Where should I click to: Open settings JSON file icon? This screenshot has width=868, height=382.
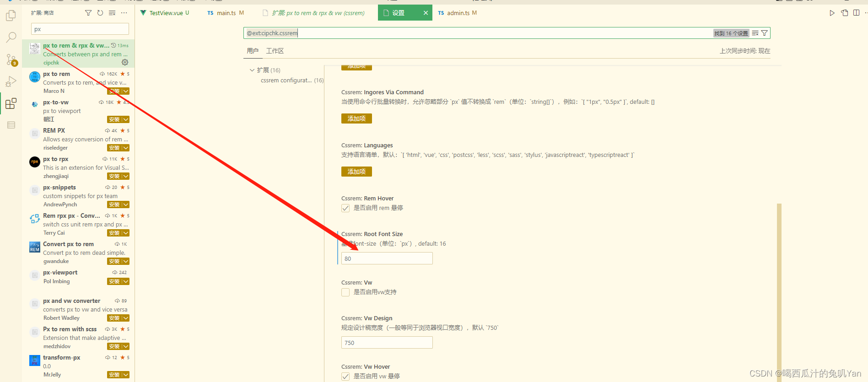(844, 13)
